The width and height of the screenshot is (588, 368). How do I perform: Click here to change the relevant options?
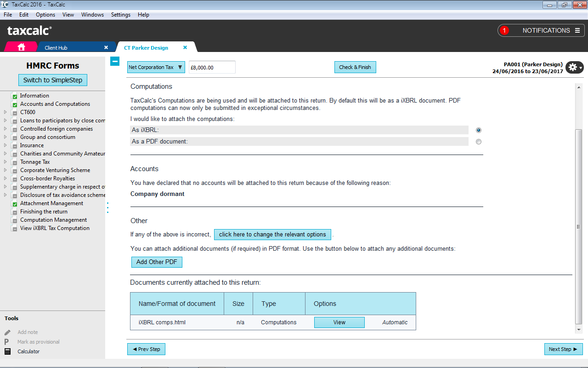(x=272, y=234)
